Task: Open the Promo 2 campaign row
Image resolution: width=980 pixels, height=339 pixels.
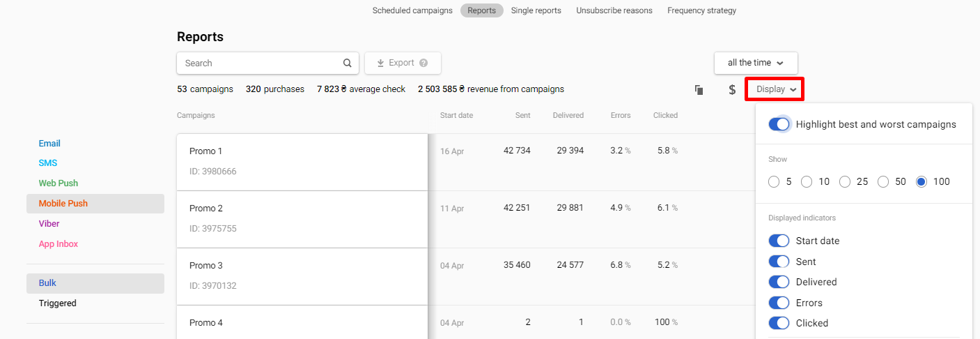Action: 302,219
